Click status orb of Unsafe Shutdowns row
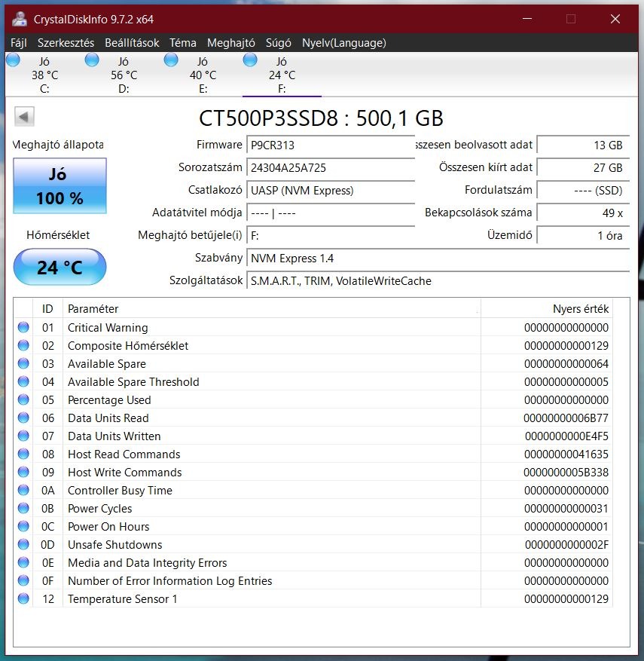 click(23, 545)
